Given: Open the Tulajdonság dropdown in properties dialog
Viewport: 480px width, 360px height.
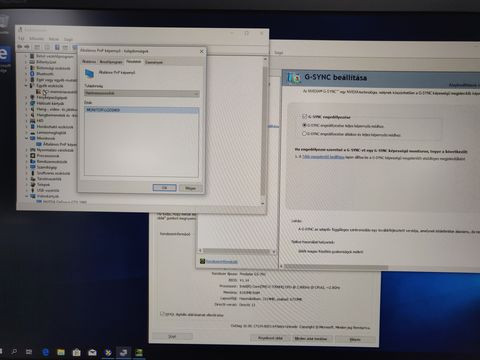Looking at the screenshot, I should coord(142,94).
